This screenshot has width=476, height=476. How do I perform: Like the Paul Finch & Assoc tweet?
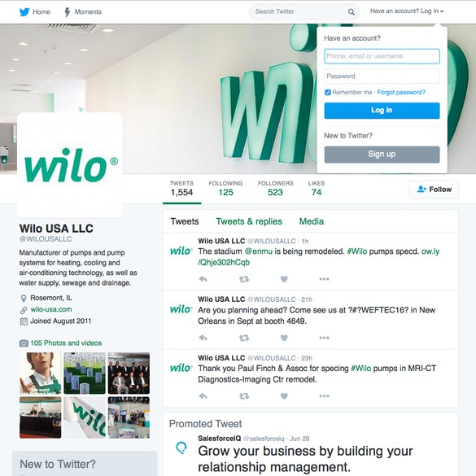point(284,396)
